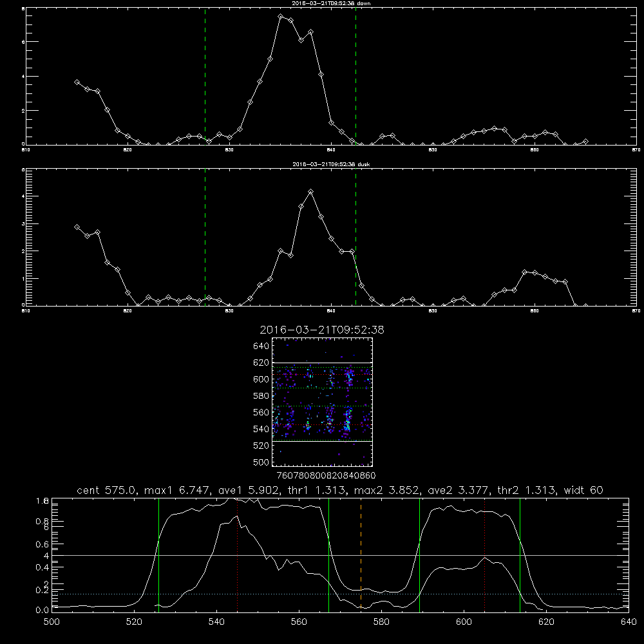
Task: Click the 'cent 575.0' value in the stats header
Action: pyautogui.click(x=108, y=490)
